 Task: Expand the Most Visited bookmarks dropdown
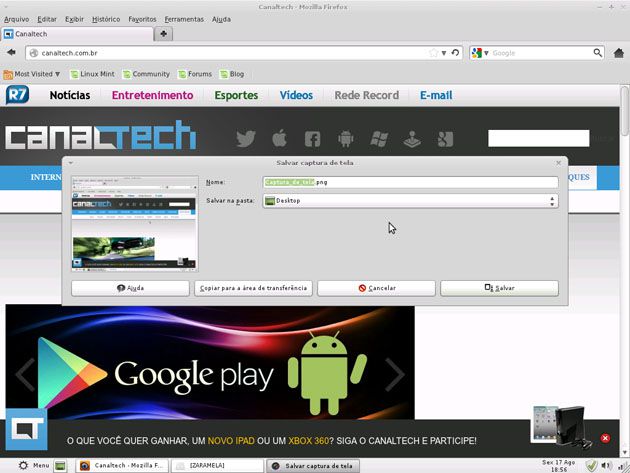click(32, 74)
